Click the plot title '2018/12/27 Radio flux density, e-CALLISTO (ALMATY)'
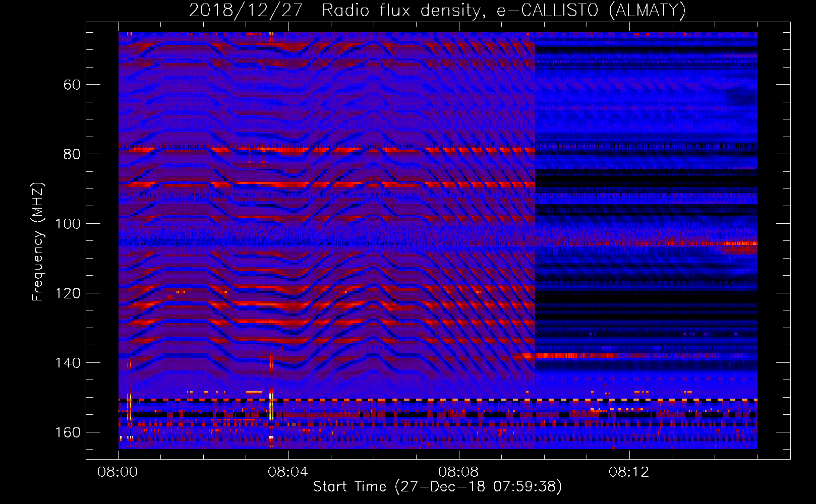The height and width of the screenshot is (504, 816). pos(437,11)
